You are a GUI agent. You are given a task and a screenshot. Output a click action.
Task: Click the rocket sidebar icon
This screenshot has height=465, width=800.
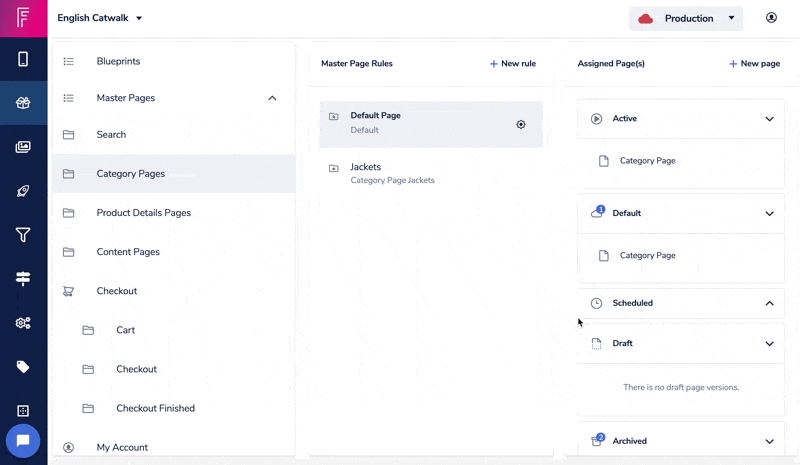pyautogui.click(x=23, y=191)
